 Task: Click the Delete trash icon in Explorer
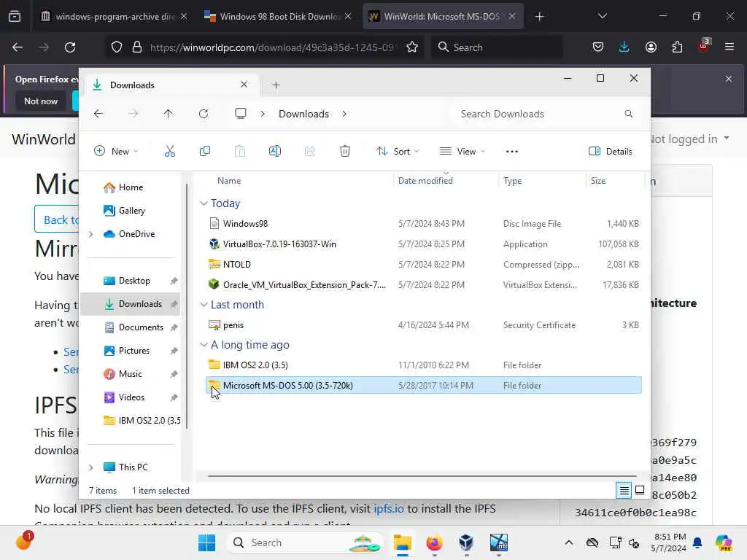point(345,152)
